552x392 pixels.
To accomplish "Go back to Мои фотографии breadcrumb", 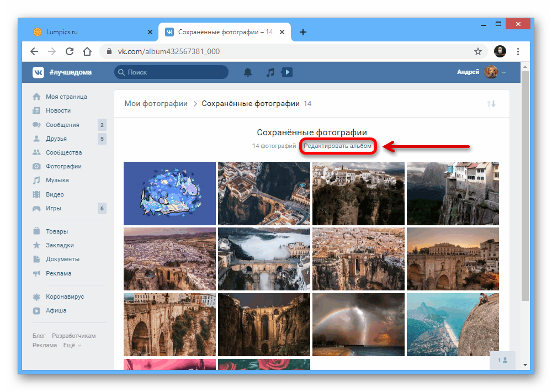I will click(156, 104).
